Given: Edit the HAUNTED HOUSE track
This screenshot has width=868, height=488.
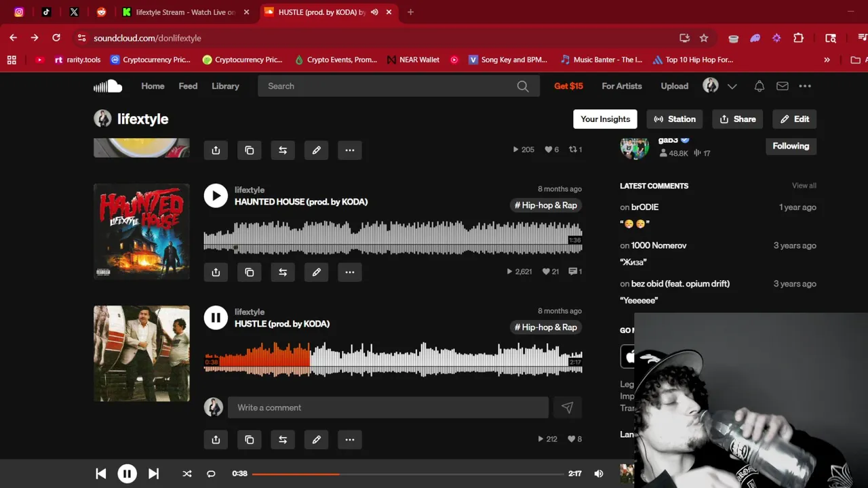Looking at the screenshot, I should click(x=317, y=272).
